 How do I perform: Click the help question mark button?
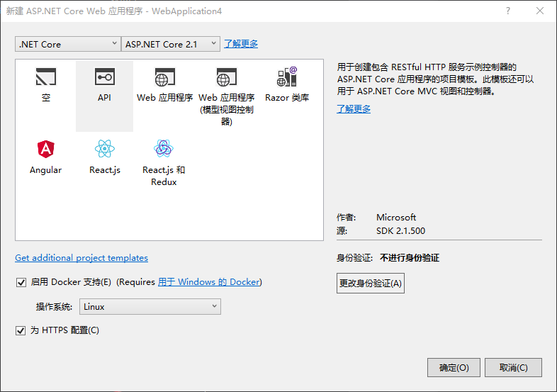tap(508, 11)
